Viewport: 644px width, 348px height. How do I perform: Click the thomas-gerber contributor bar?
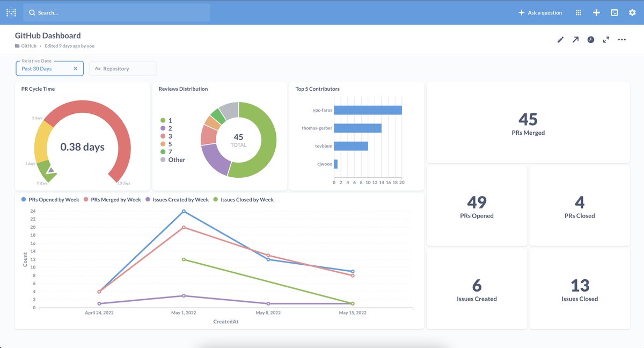(x=357, y=128)
